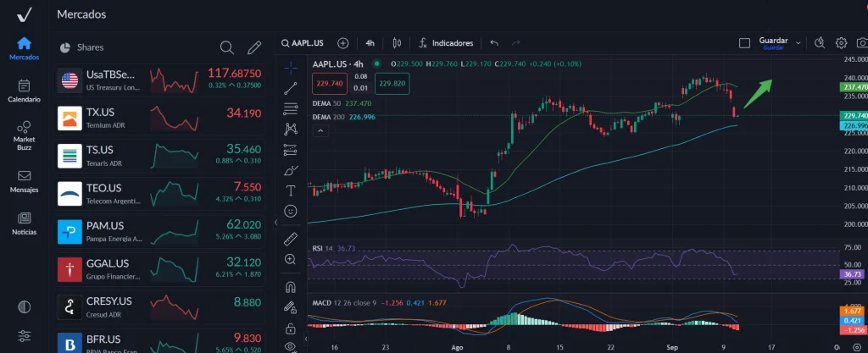Select the BFR.US BBVA Banco Frances row
This screenshot has width=868, height=353.
pos(159,341)
